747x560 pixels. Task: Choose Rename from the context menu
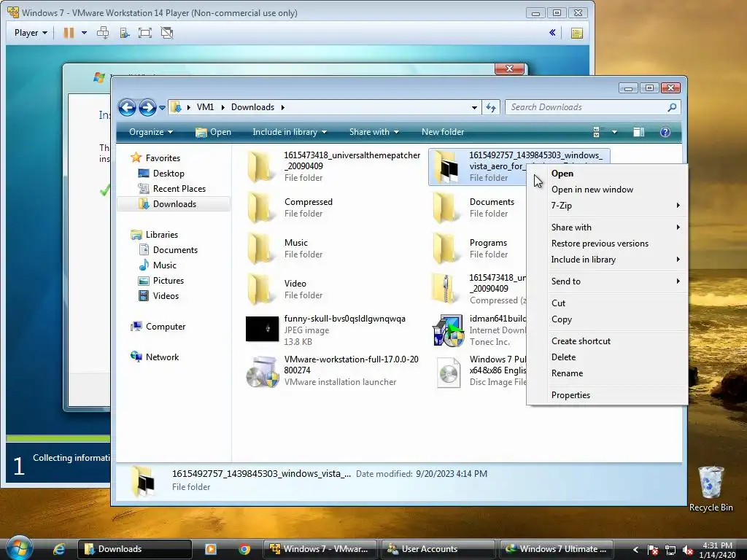click(608, 373)
